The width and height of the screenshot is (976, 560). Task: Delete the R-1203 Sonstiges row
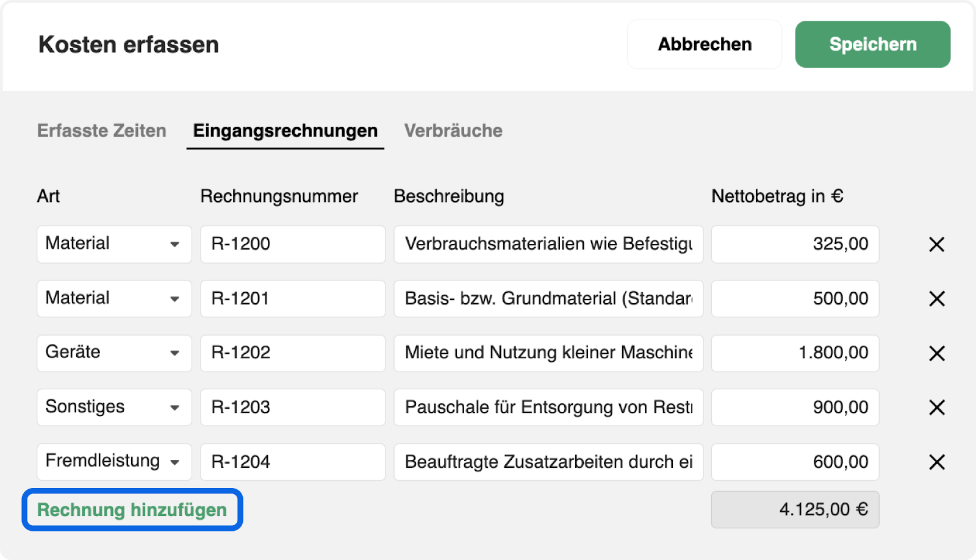936,407
